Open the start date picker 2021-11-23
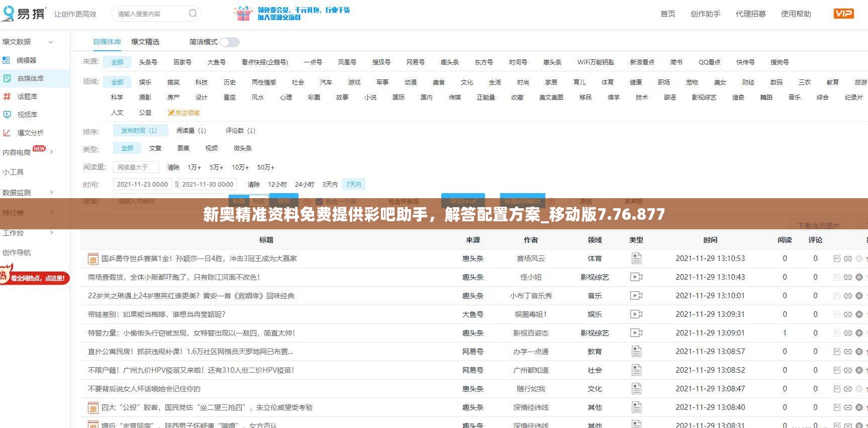 pyautogui.click(x=142, y=185)
